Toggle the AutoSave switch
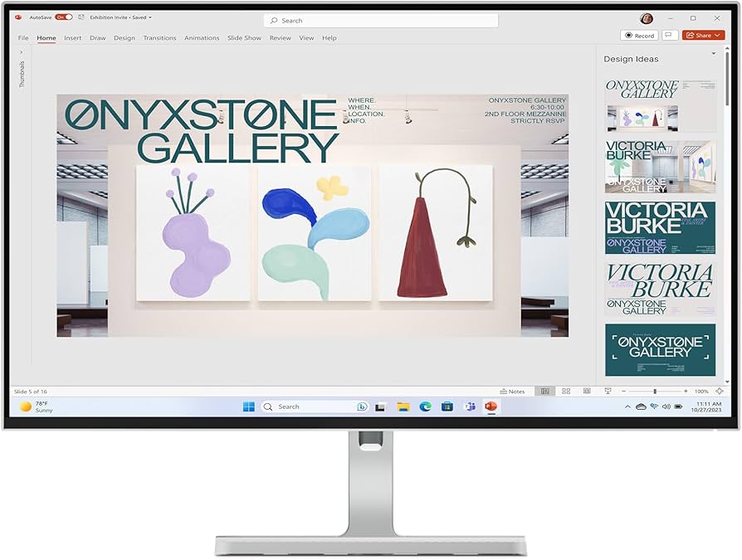This screenshot has width=742, height=560. (63, 17)
